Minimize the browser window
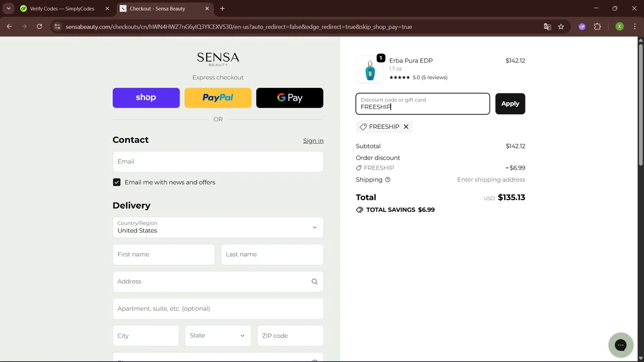Image resolution: width=644 pixels, height=362 pixels. pyautogui.click(x=596, y=9)
